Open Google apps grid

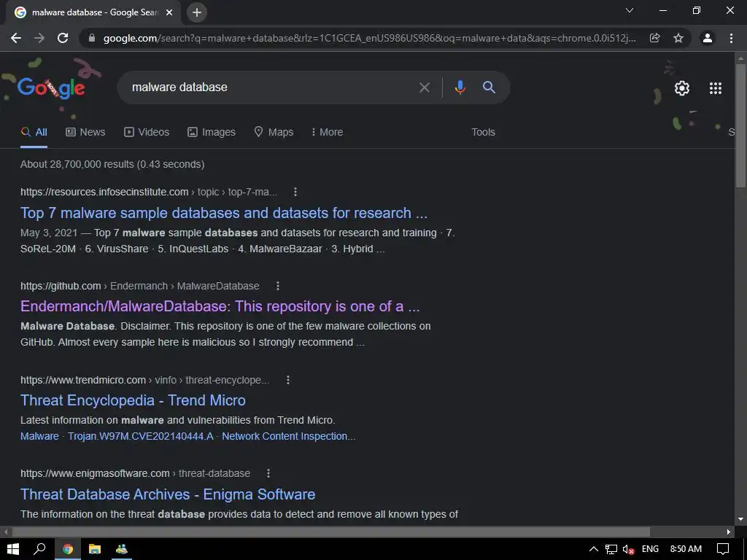[716, 88]
